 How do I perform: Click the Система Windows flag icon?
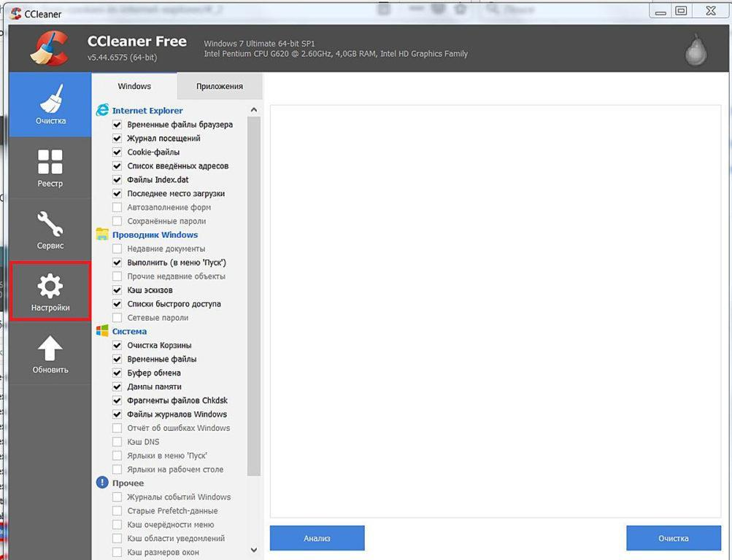click(x=102, y=331)
